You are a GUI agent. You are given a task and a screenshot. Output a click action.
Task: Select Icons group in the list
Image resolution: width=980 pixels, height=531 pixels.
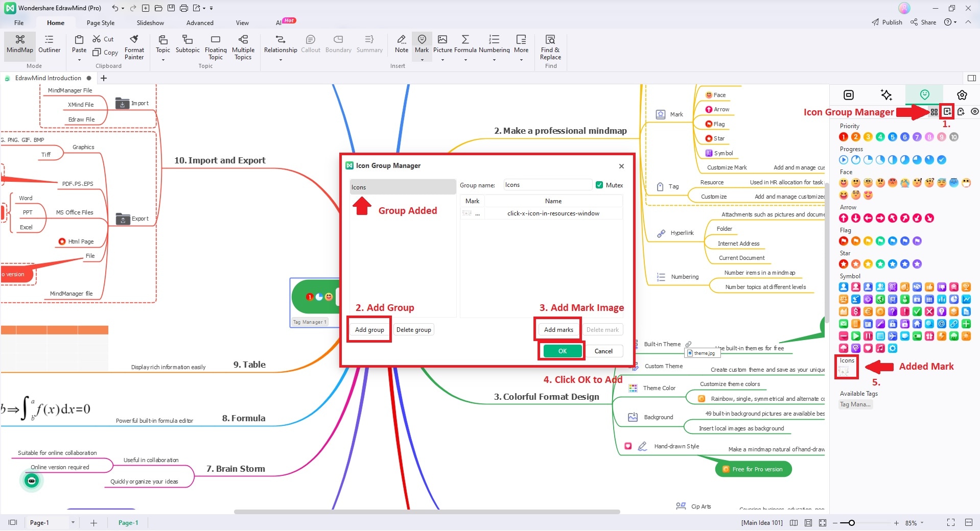point(403,187)
